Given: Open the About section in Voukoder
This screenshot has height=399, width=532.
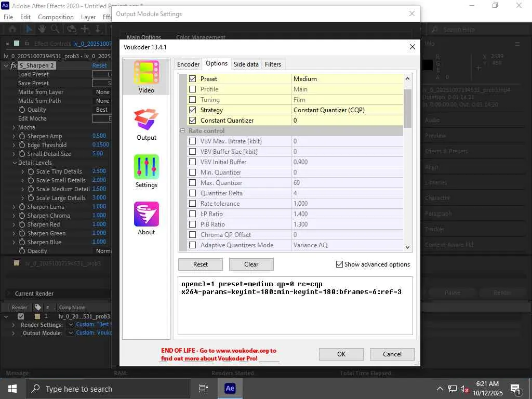Looking at the screenshot, I should pos(146,219).
